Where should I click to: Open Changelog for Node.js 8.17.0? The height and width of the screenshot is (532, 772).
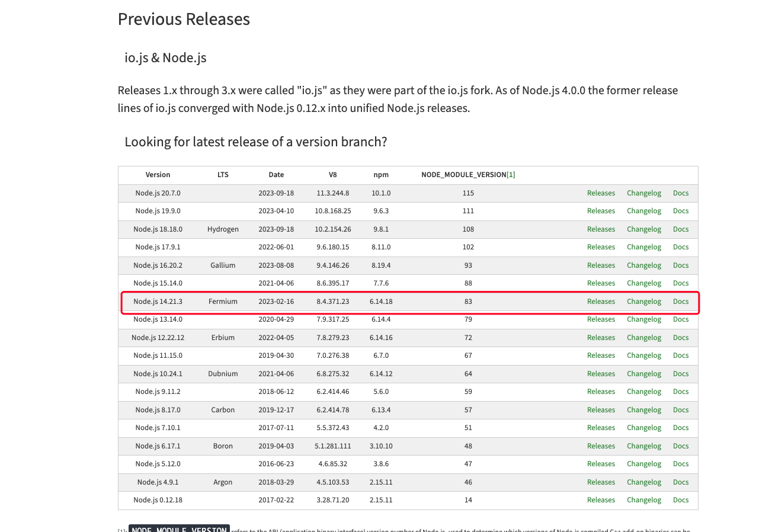644,410
